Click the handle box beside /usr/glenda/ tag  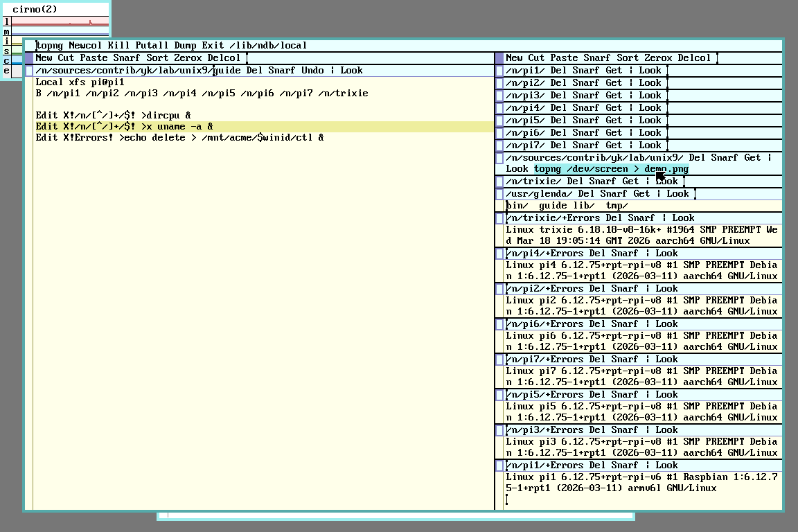pyautogui.click(x=499, y=194)
